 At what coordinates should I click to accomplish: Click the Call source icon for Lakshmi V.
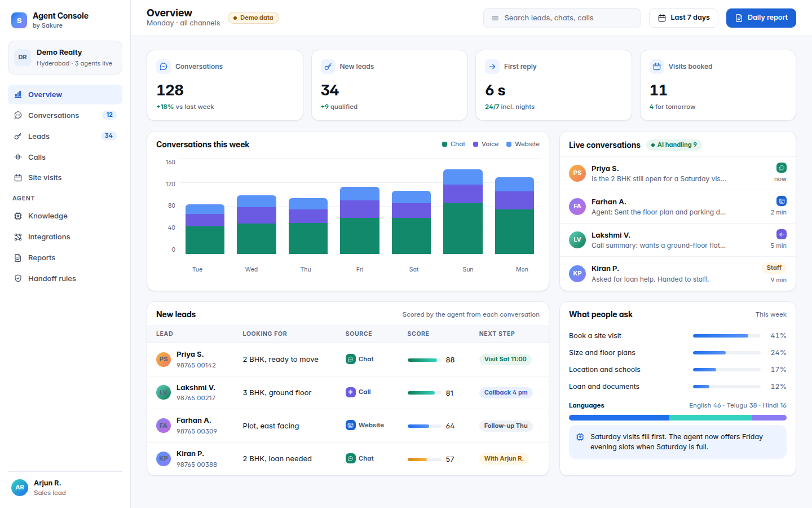pyautogui.click(x=351, y=392)
